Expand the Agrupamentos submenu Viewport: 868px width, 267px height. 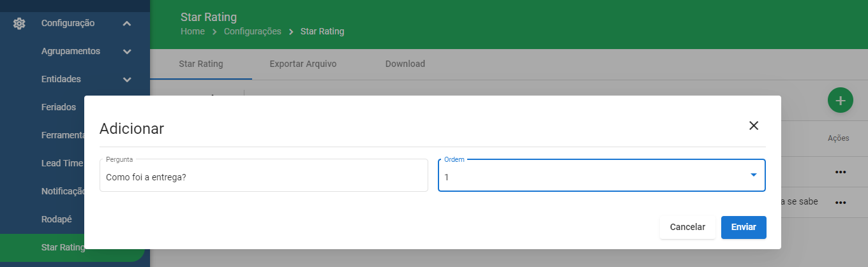[127, 52]
